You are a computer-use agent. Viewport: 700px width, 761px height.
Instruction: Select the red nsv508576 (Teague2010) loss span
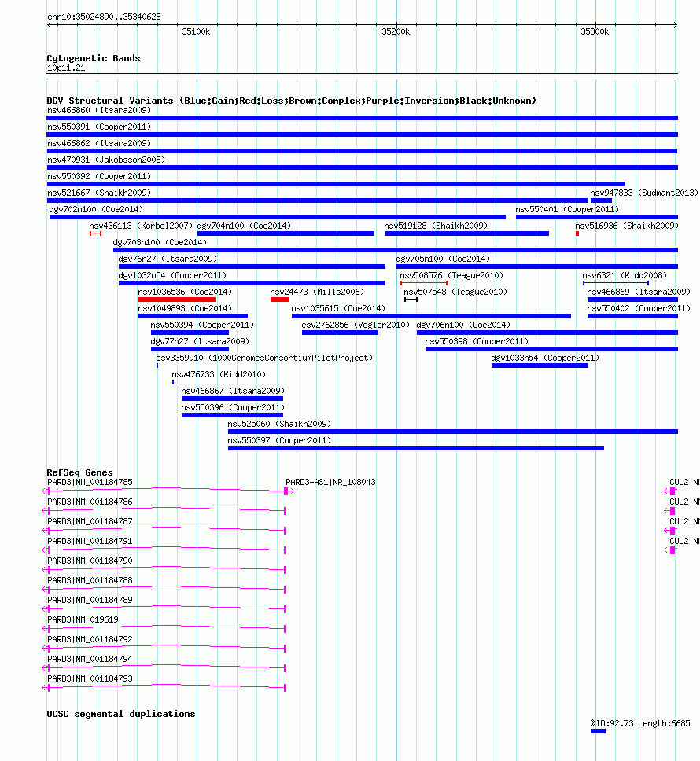click(424, 283)
